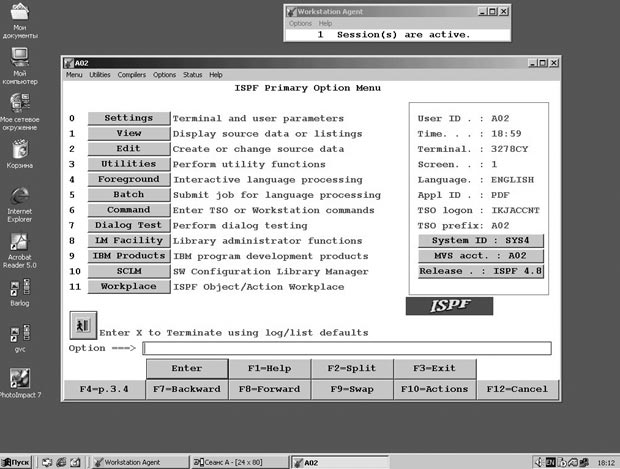Select the Workplace option button

[x=129, y=287]
